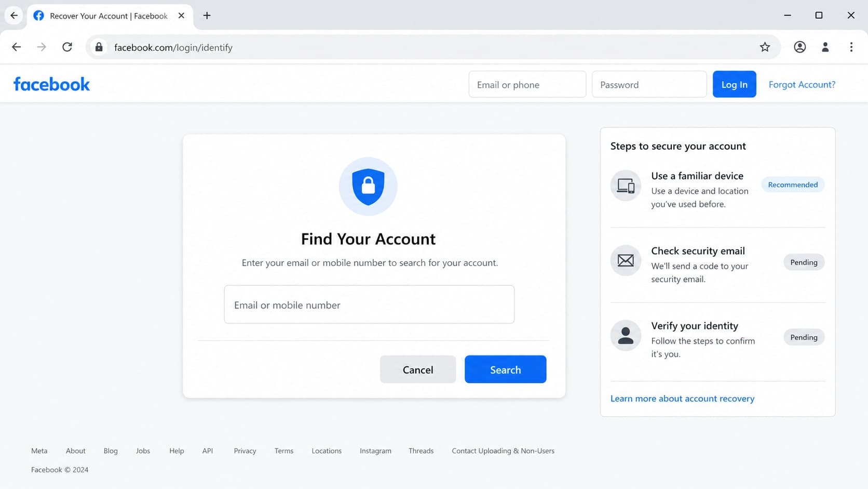Focus the header Email or phone field
Image resolution: width=868 pixels, height=489 pixels.
[x=527, y=84]
